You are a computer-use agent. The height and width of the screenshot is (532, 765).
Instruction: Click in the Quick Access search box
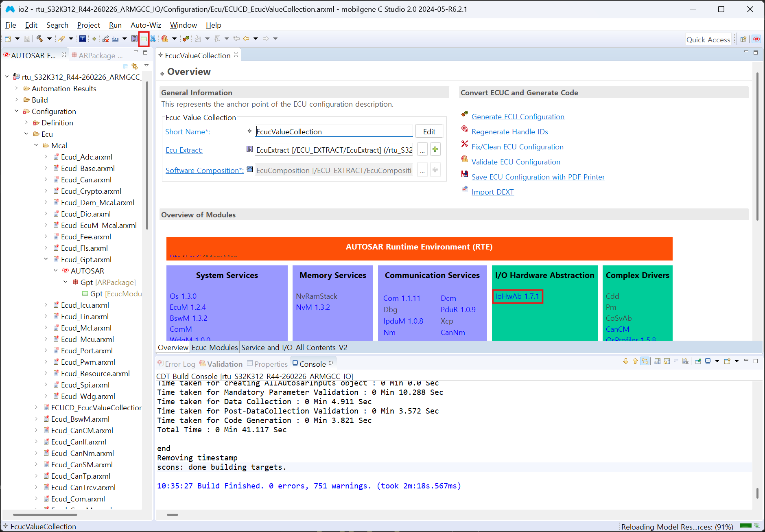(708, 39)
